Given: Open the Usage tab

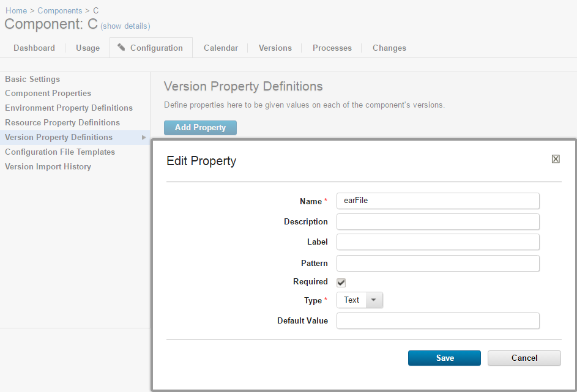Looking at the screenshot, I should [x=87, y=48].
